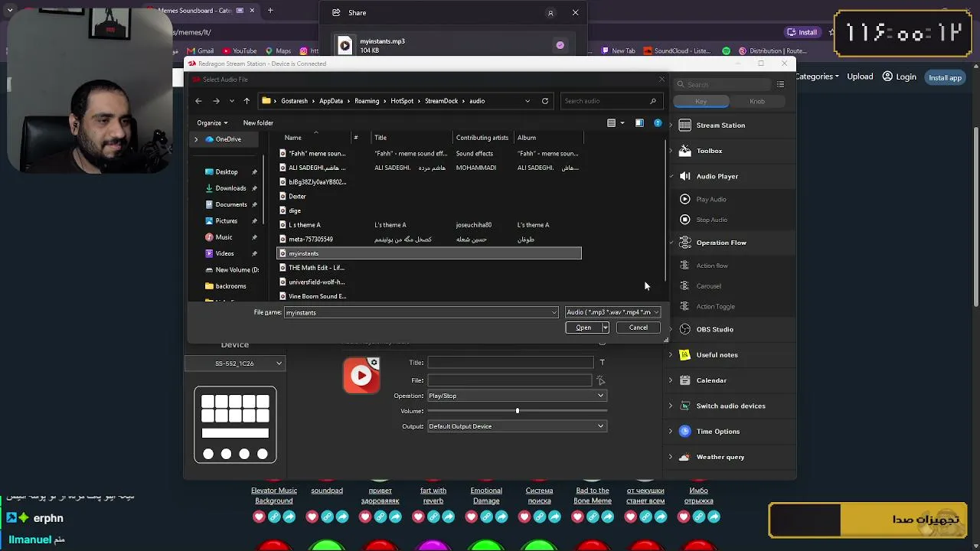Screen dimensions: 980x551
Task: Switch to the Key tab
Action: 701,102
